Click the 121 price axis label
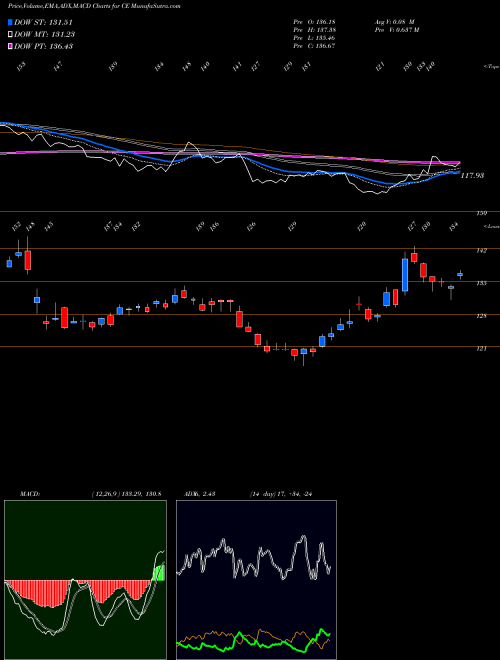 (x=481, y=349)
